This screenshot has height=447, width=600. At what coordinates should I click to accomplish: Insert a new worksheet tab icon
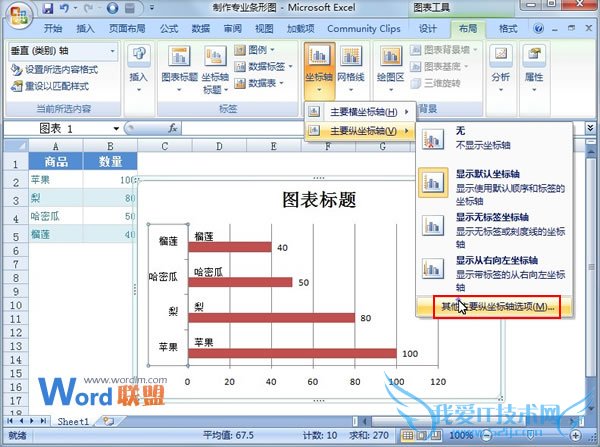click(108, 421)
